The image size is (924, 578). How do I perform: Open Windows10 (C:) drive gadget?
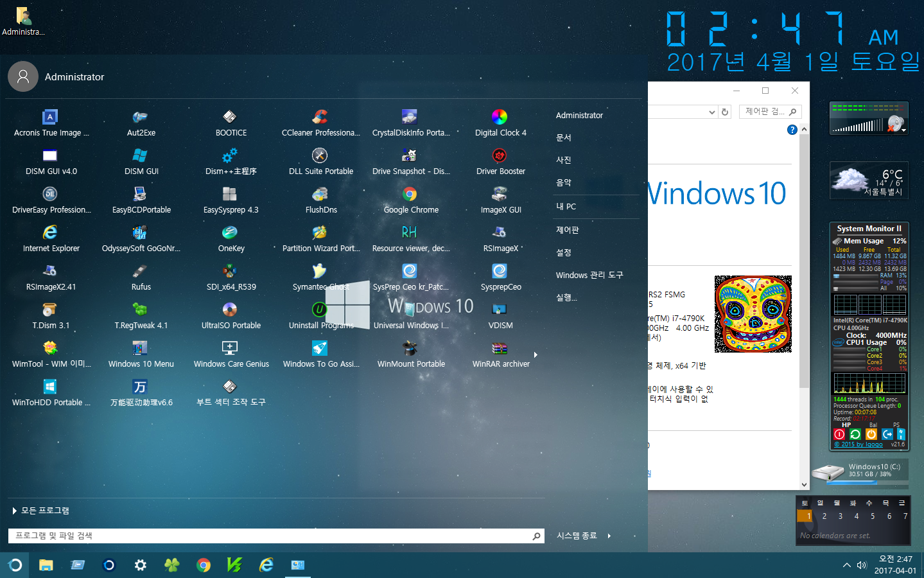coord(860,473)
